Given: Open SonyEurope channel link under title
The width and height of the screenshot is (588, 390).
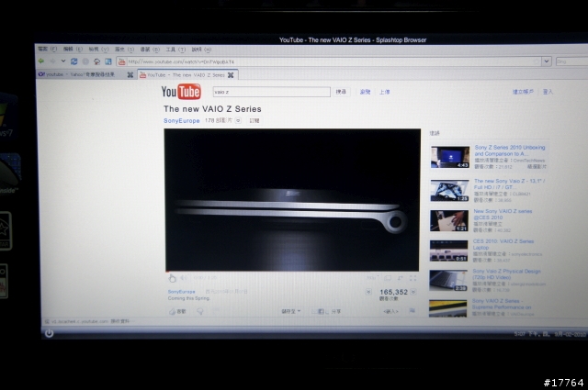Looking at the screenshot, I should click(182, 120).
